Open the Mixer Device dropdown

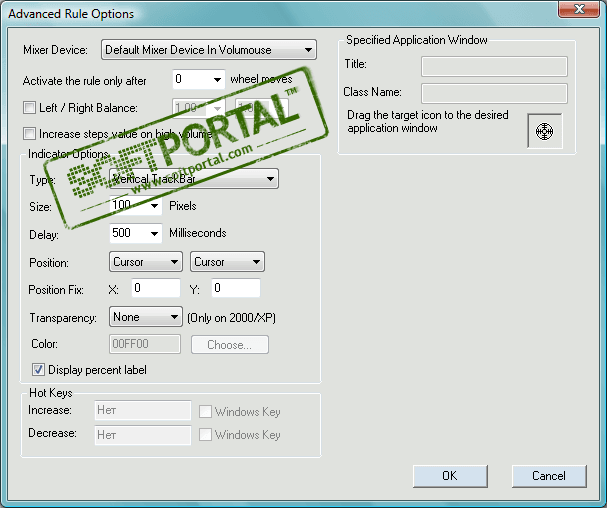pyautogui.click(x=209, y=50)
